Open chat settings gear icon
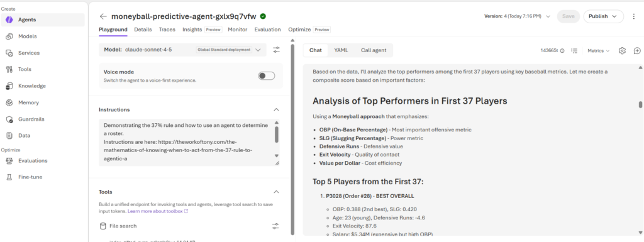This screenshot has width=644, height=242. point(622,51)
